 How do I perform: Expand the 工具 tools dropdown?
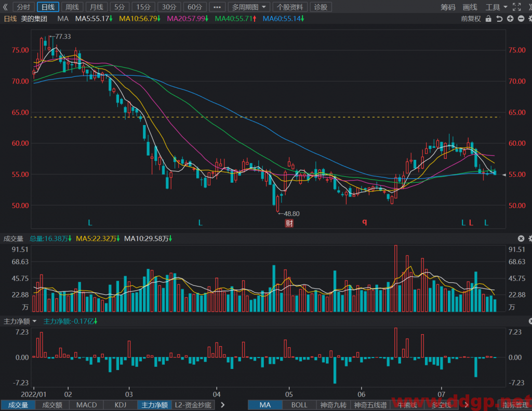tap(496, 7)
